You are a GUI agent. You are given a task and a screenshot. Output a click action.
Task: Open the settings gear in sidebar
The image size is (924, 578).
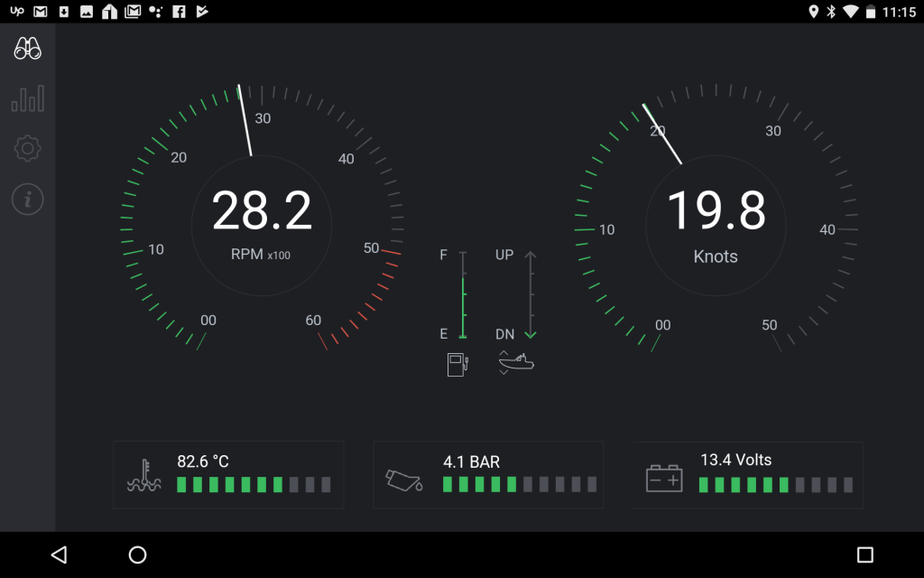28,148
